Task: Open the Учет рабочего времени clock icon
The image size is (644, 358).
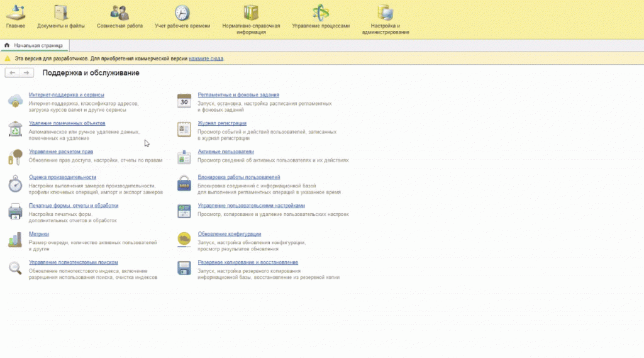Action: pos(182,13)
